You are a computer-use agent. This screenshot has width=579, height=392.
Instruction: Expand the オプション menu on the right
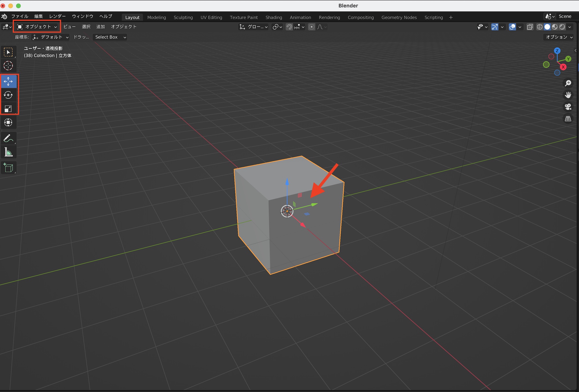click(558, 37)
